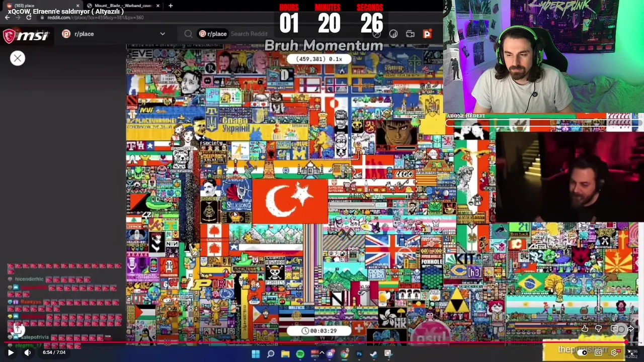The width and height of the screenshot is (644, 362).
Task: Toggle the autoplay switch in player controls
Action: point(582,352)
